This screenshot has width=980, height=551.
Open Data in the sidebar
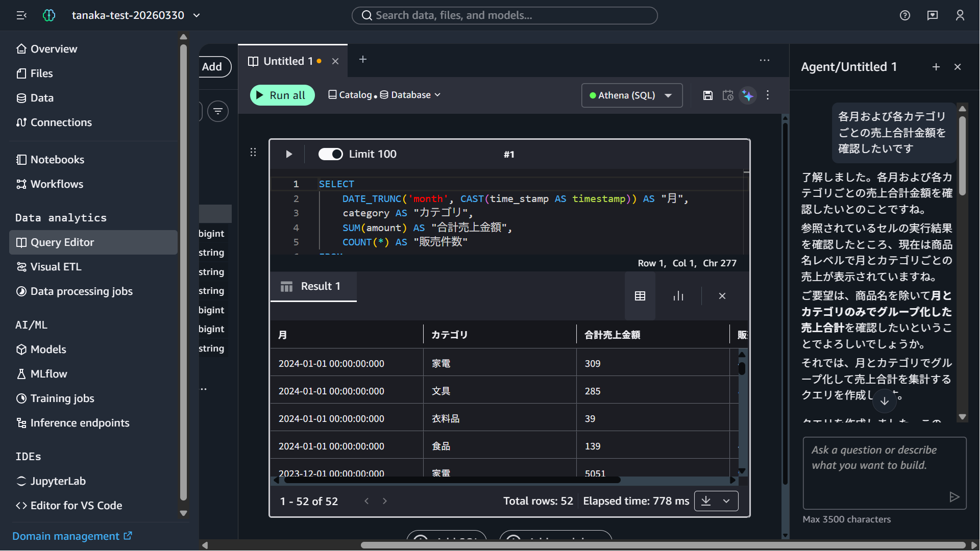[x=93, y=98]
